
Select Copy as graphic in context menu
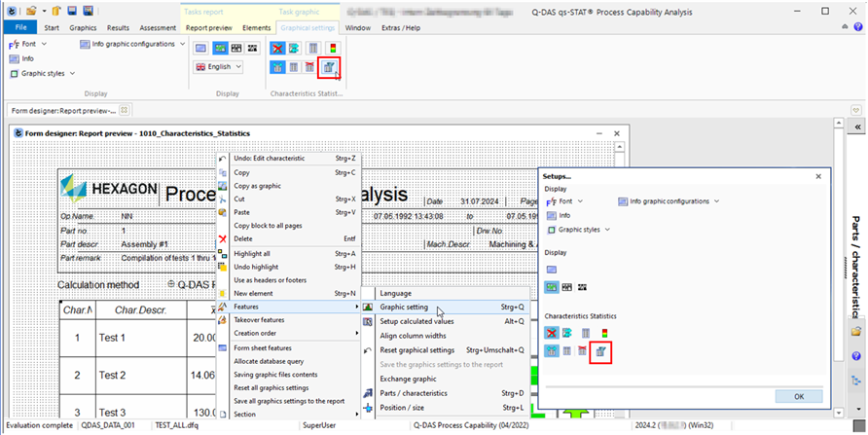pyautogui.click(x=288, y=186)
